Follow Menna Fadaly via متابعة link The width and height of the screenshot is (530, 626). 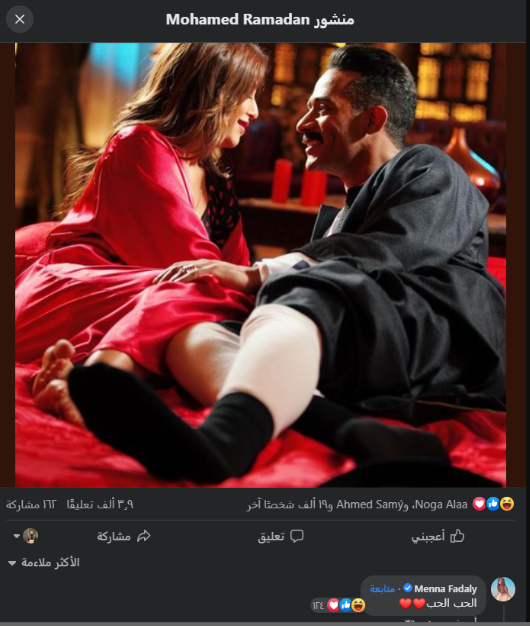click(x=382, y=588)
